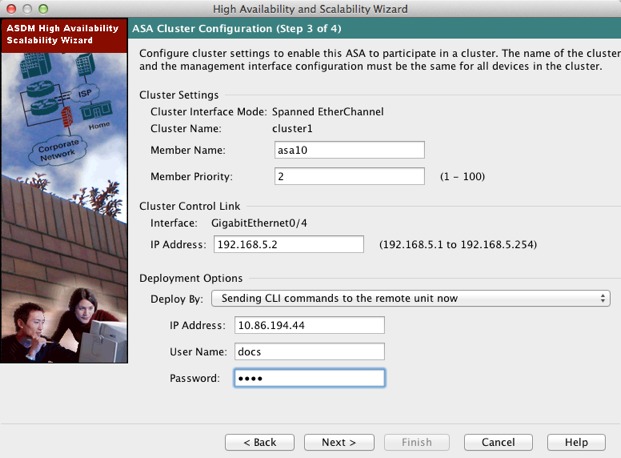Click the Member Name input field
The width and height of the screenshot is (621, 458).
pos(349,150)
